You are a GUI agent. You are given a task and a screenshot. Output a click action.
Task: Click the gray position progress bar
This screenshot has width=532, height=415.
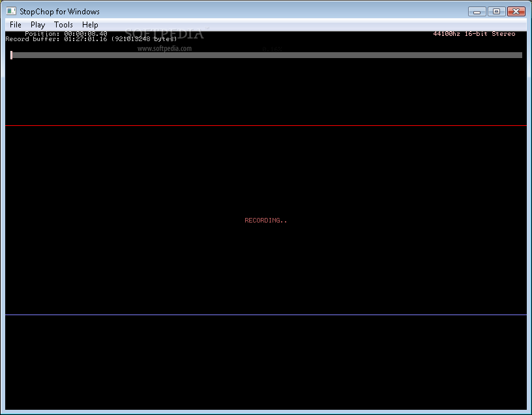267,55
